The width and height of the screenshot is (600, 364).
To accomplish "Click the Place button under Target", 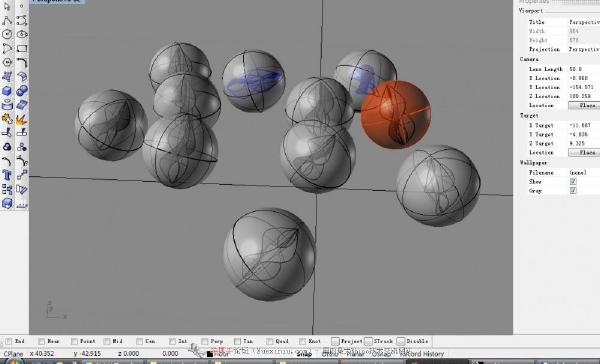I will click(584, 152).
